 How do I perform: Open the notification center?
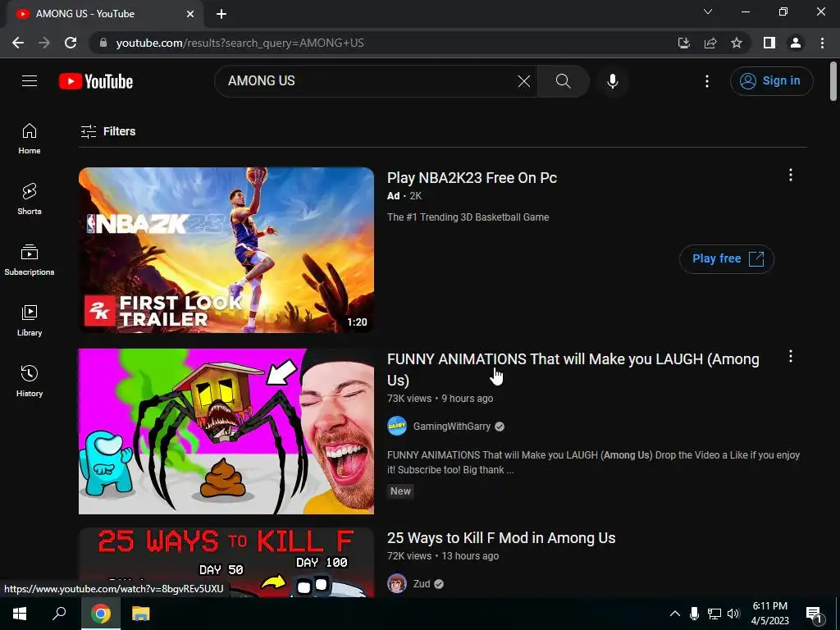coord(814,614)
